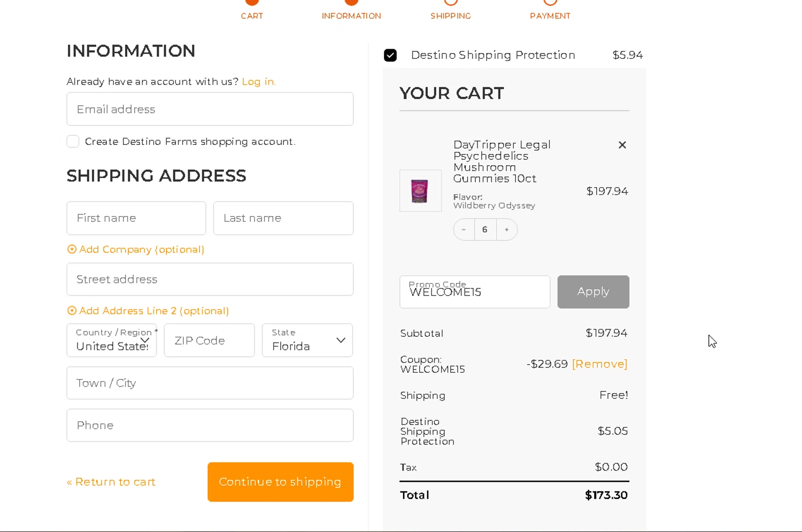Open the Country / Region dropdown

coord(112,340)
